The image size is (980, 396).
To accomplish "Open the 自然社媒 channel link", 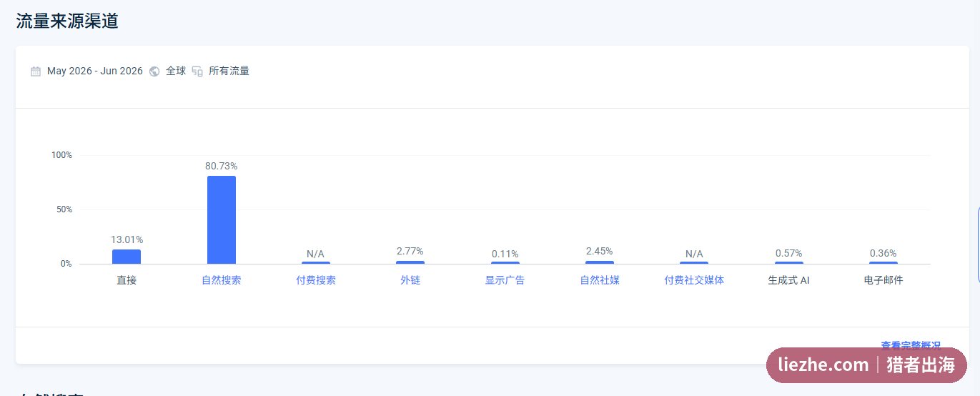I will [x=600, y=280].
